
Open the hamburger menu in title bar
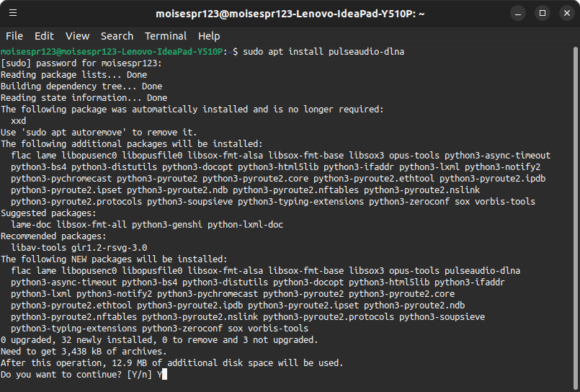pyautogui.click(x=14, y=13)
